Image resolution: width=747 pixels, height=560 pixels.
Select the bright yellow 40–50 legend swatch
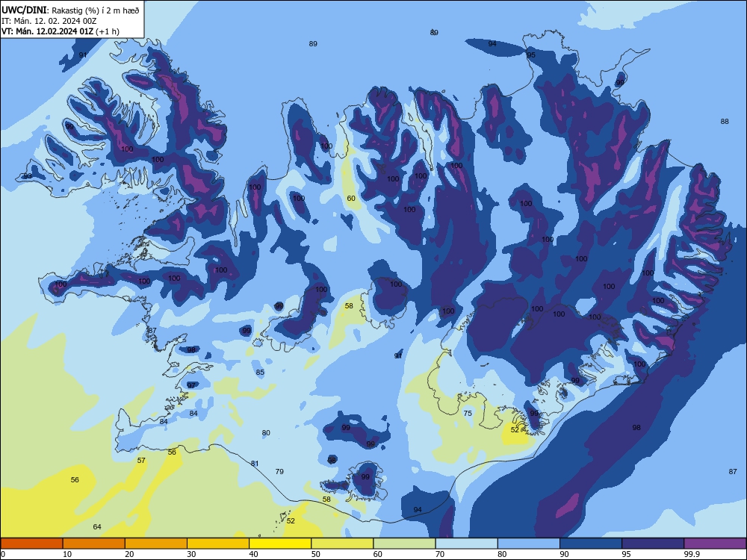point(280,544)
